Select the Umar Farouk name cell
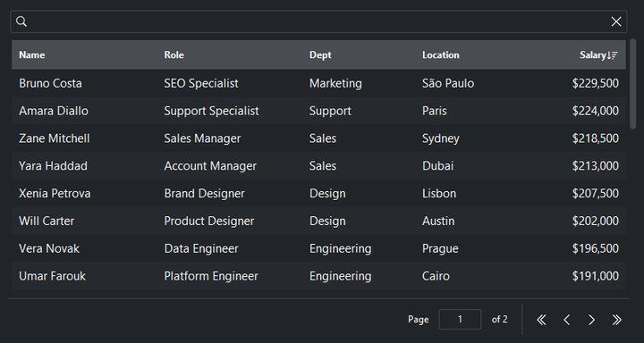Viewport: 644px width, 343px height. coord(52,276)
